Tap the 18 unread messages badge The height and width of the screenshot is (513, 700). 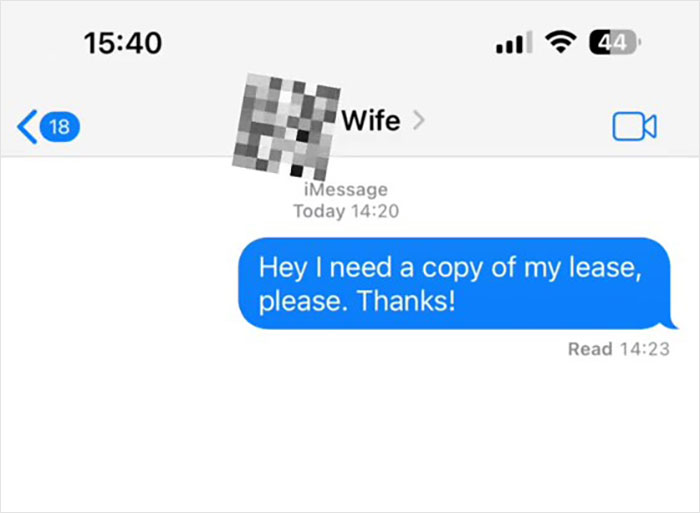[60, 127]
